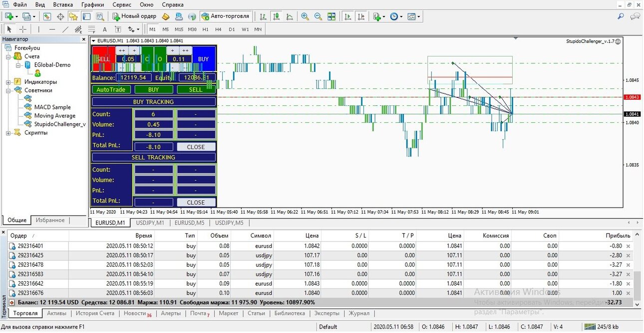Switch to the USDJPY,M1 chart tab
Image resolution: width=644 pixels, height=333 pixels.
pos(150,223)
